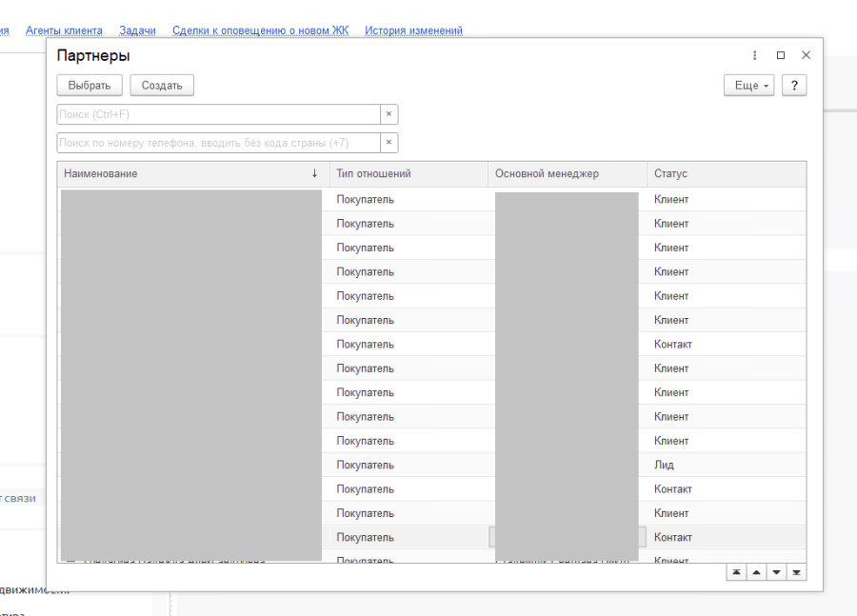857x616 pixels.
Task: Clear the Поиск (Ctrl+F) field with its ×
Action: pyautogui.click(x=389, y=114)
